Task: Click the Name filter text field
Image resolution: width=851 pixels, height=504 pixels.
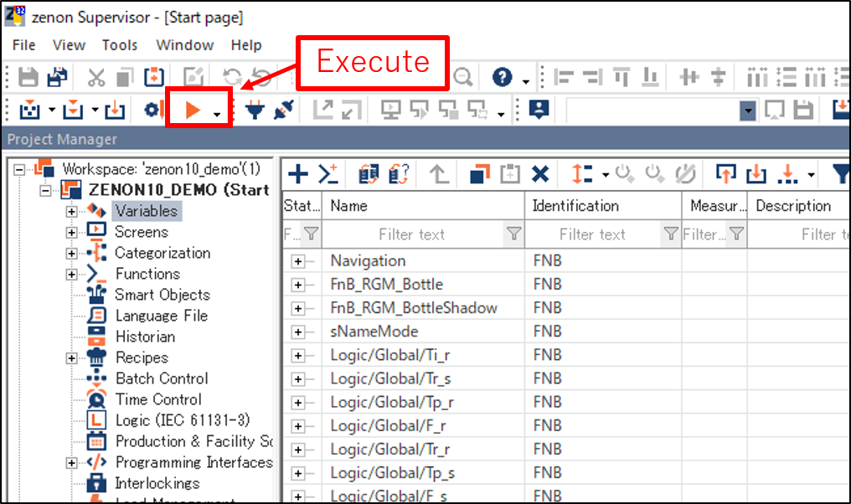Action: tap(411, 234)
